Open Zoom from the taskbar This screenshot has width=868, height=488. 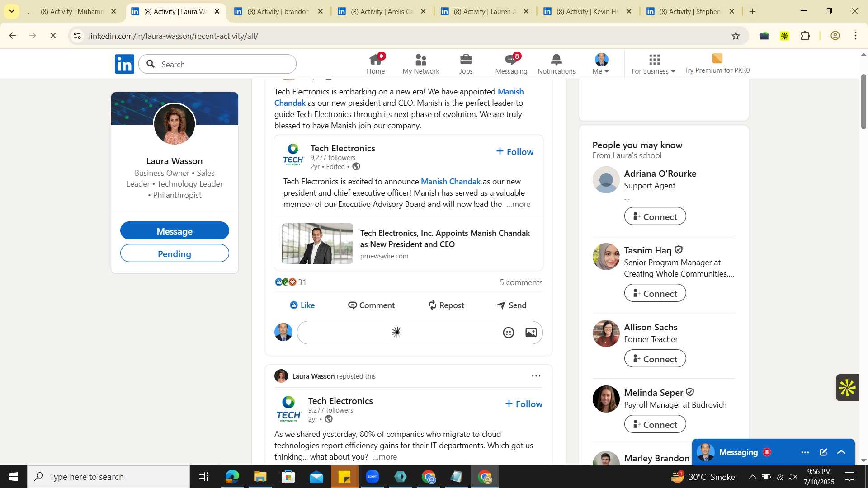pyautogui.click(x=373, y=477)
